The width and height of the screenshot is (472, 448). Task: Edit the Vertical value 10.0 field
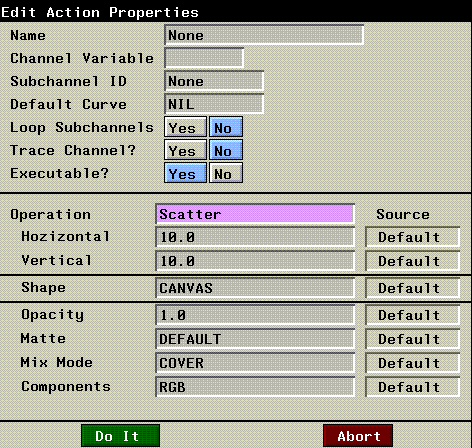point(255,261)
